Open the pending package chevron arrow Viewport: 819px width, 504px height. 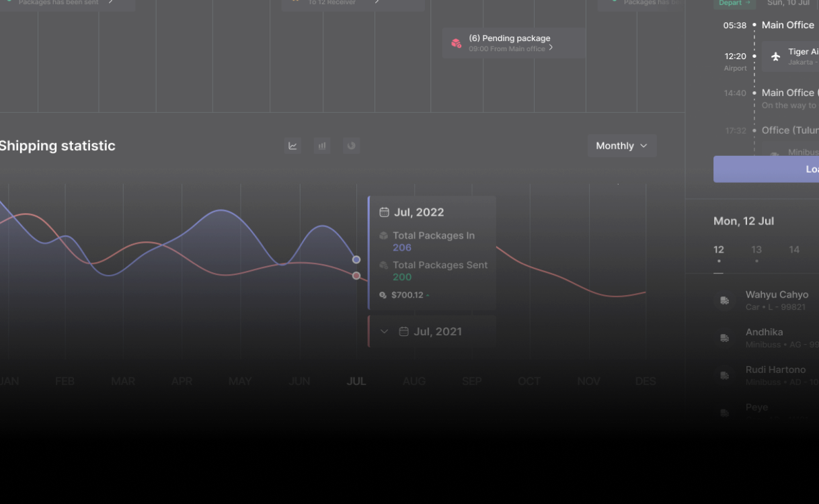pos(551,48)
